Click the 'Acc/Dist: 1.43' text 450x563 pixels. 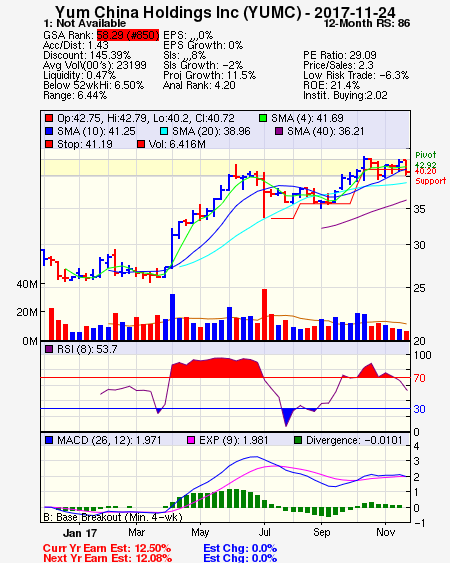[x=75, y=45]
